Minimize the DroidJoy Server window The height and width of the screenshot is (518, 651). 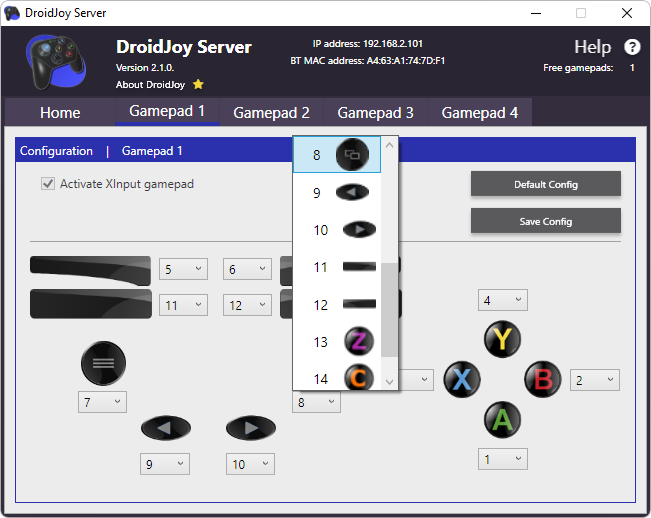click(x=536, y=13)
